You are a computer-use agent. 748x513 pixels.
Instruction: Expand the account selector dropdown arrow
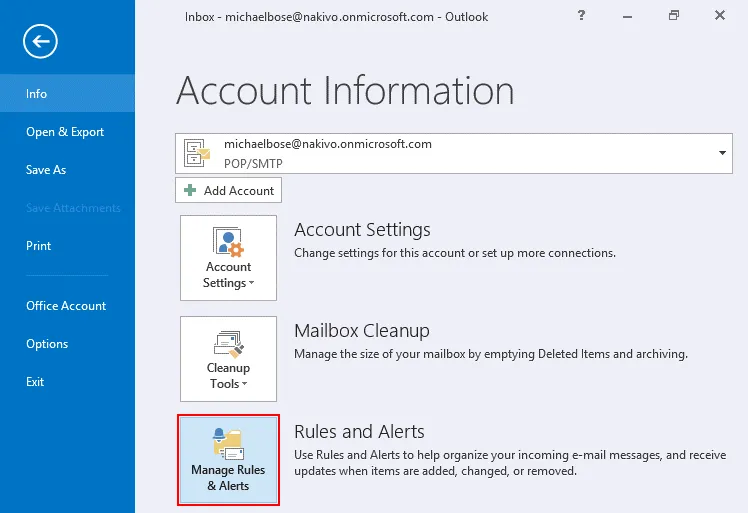(722, 153)
